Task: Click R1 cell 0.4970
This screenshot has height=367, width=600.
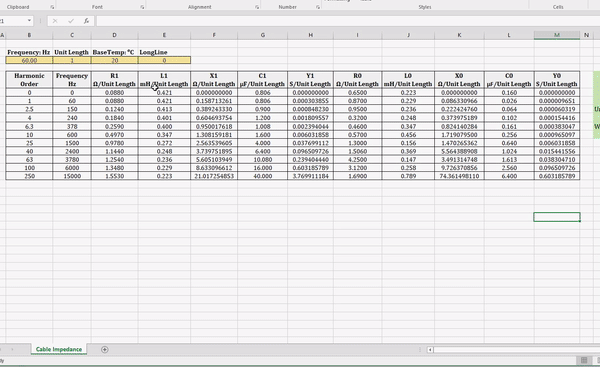Action: coord(114,135)
